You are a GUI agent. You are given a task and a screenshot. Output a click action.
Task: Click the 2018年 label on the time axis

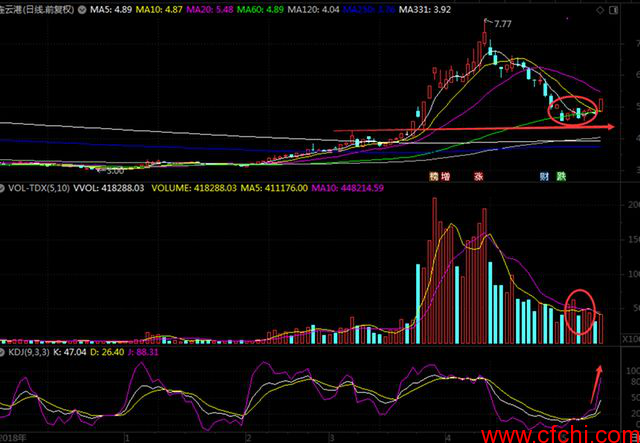13,439
